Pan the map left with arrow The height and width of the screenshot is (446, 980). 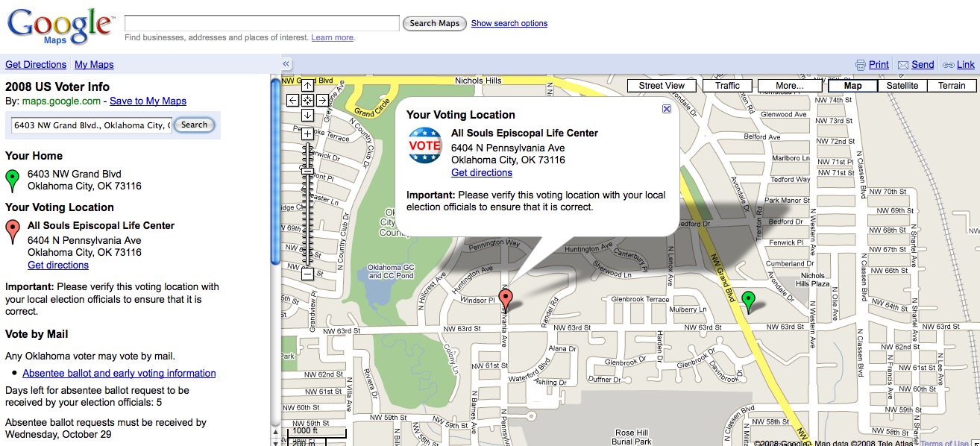[x=292, y=100]
